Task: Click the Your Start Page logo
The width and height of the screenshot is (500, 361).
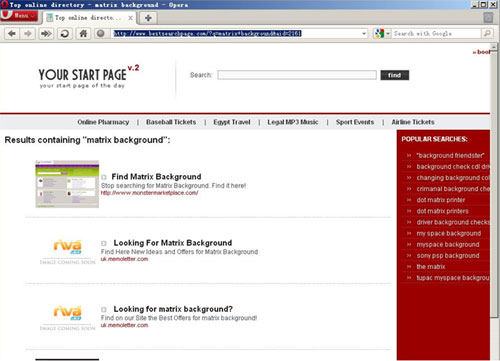Action: click(x=88, y=77)
